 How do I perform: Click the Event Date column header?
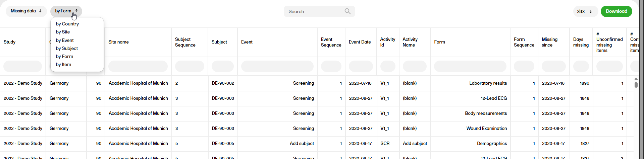(360, 42)
